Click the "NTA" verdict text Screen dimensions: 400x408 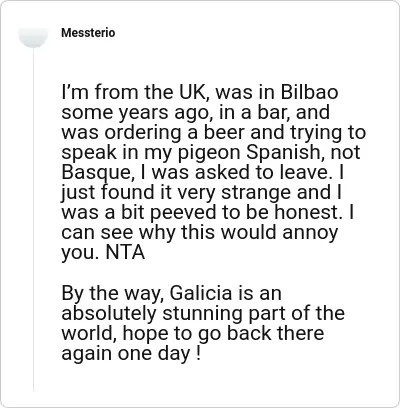[125, 253]
